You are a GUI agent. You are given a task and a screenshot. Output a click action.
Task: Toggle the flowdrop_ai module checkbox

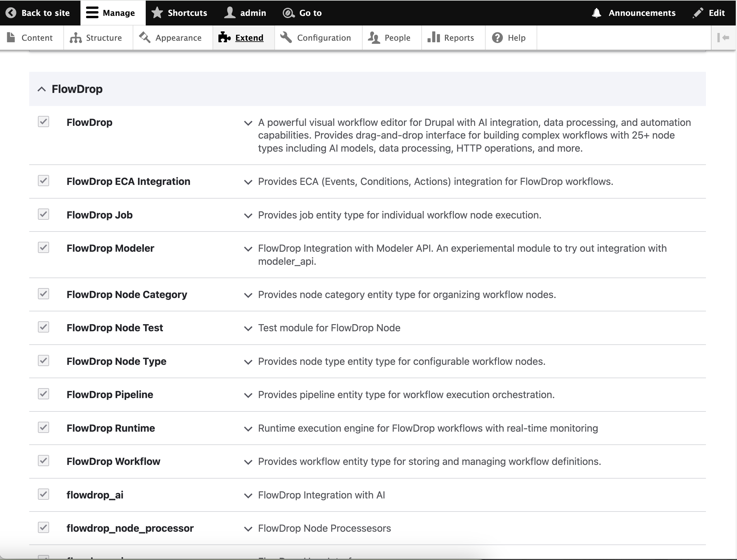43,494
